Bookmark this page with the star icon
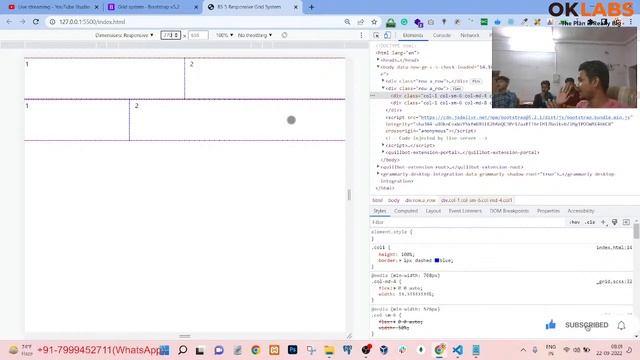 (x=374, y=22)
